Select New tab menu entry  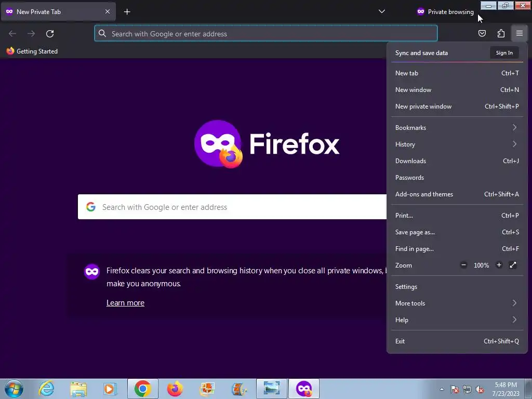[457, 73]
